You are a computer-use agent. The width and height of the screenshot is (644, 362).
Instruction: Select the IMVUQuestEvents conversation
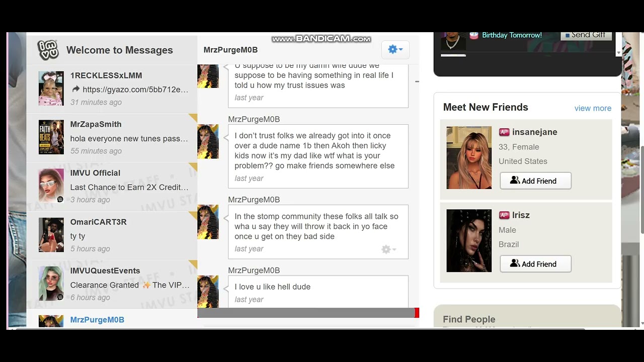112,284
